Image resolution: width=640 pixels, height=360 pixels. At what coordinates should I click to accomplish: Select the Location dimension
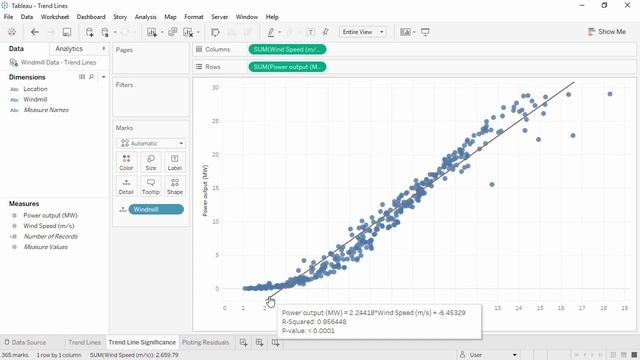(x=35, y=89)
